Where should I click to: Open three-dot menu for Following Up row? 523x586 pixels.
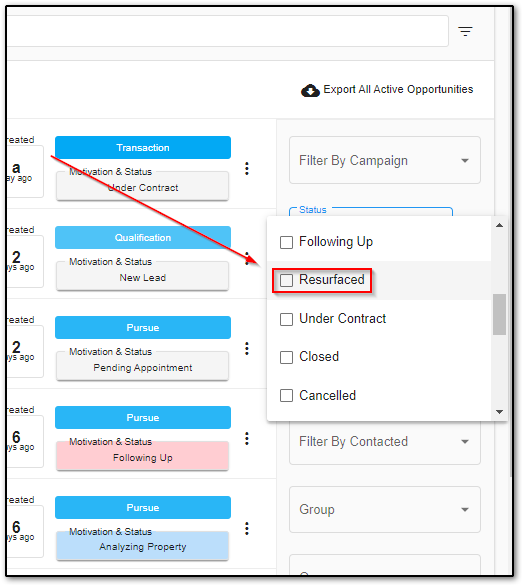click(x=247, y=438)
